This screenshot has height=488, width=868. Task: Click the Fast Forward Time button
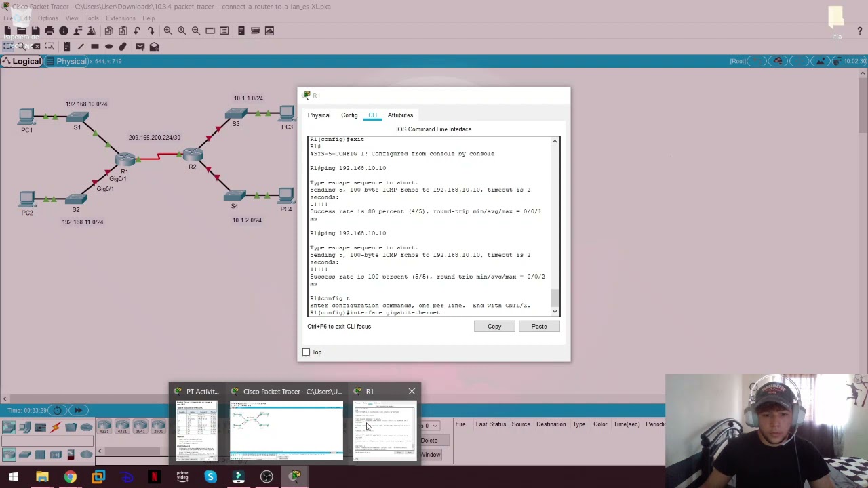click(78, 410)
